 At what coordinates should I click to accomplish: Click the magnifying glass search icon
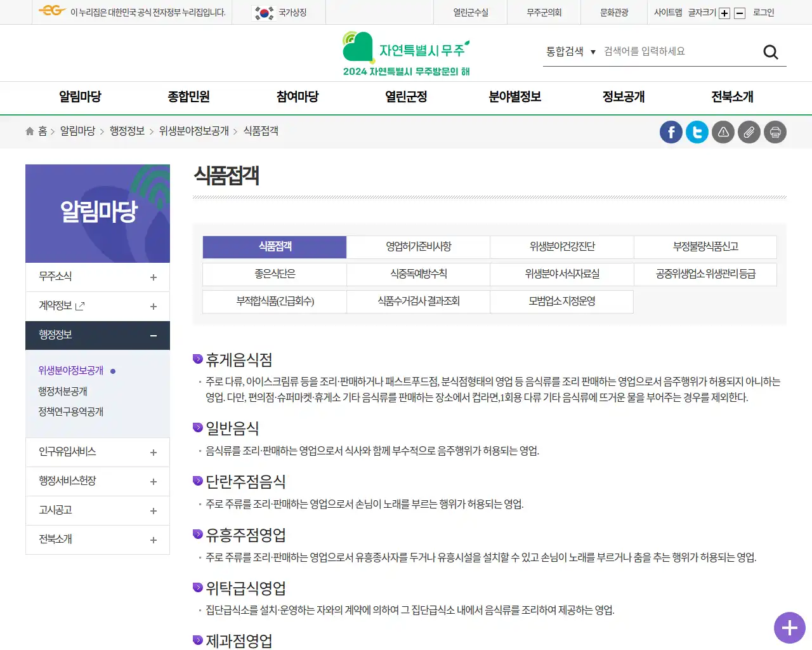[x=770, y=51]
